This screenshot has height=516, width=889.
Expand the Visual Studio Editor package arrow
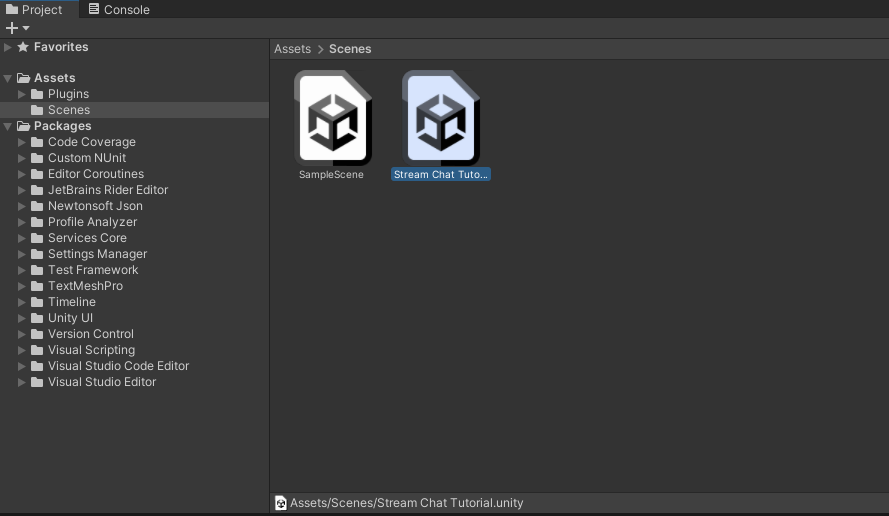coord(22,382)
